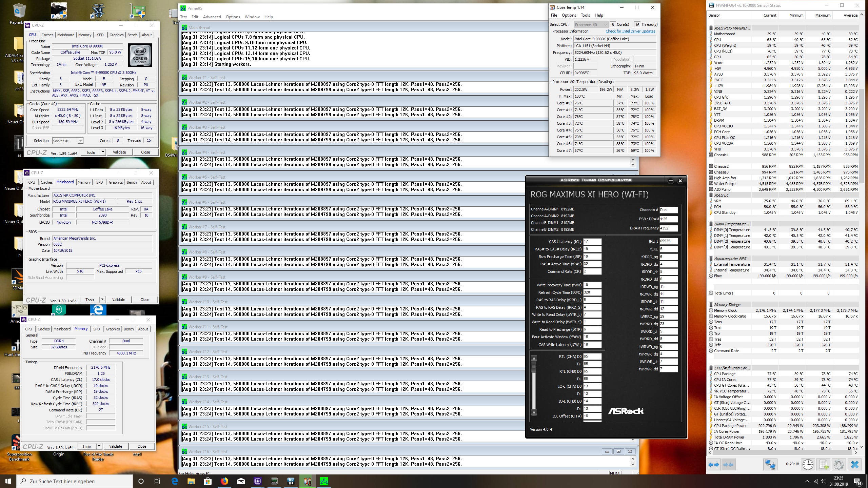The width and height of the screenshot is (868, 488).
Task: Click the CAS# Latency (tCL) field
Action: pos(592,242)
